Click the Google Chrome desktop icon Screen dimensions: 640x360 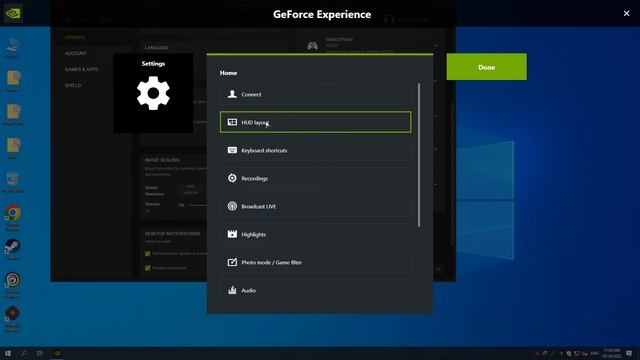13,218
